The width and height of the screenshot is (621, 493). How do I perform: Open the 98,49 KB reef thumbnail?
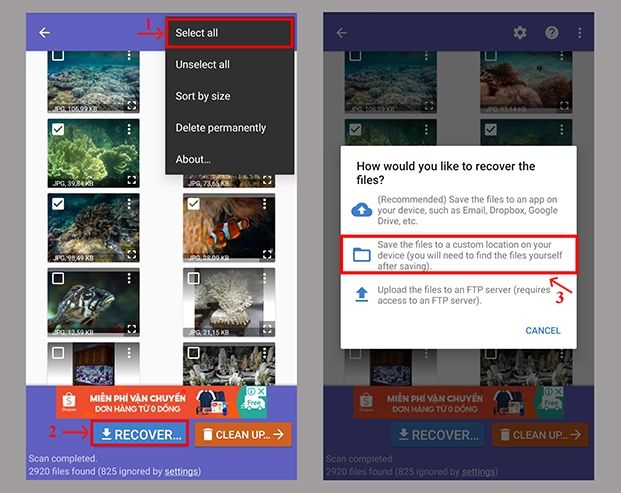point(93,228)
